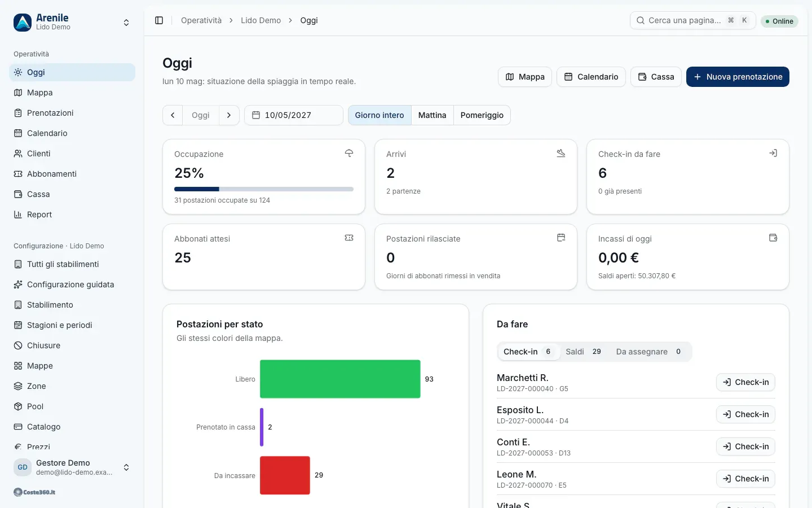Click the Pool cube icon
This screenshot has width=812, height=508.
tap(18, 406)
